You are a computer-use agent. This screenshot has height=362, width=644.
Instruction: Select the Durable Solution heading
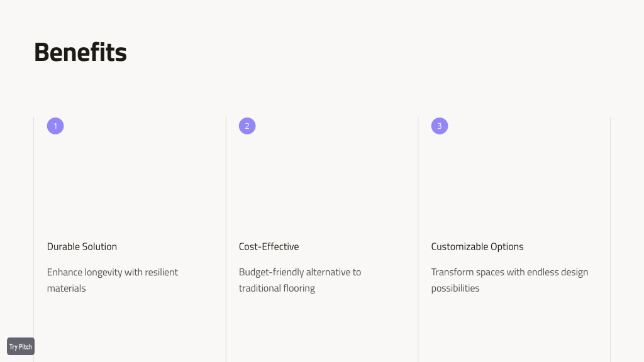[82, 246]
